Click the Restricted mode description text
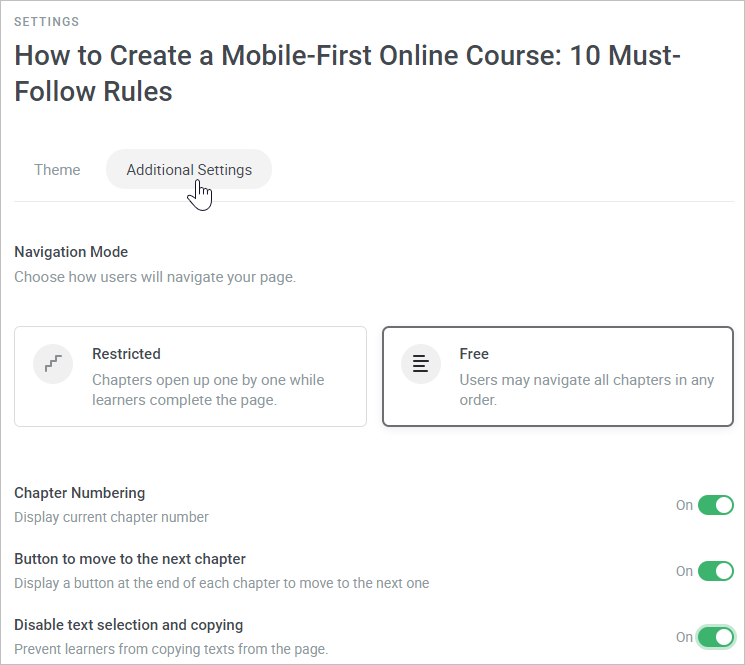 [x=208, y=390]
